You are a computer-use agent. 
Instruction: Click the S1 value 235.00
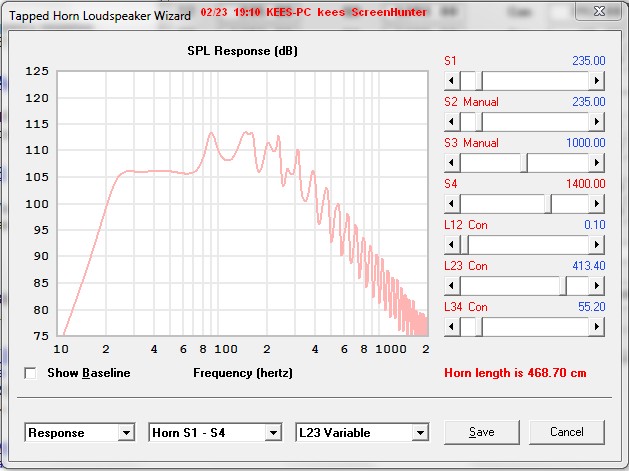(x=588, y=61)
